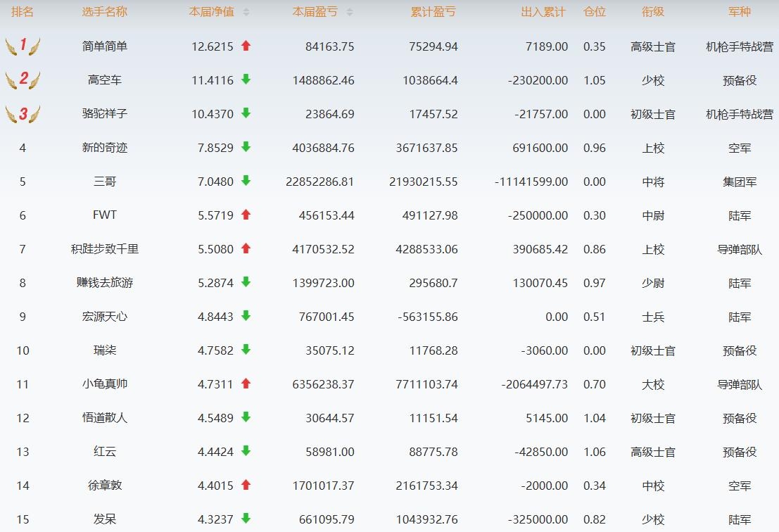Open player 积跬步致千里 profile
The width and height of the screenshot is (779, 532).
point(105,249)
